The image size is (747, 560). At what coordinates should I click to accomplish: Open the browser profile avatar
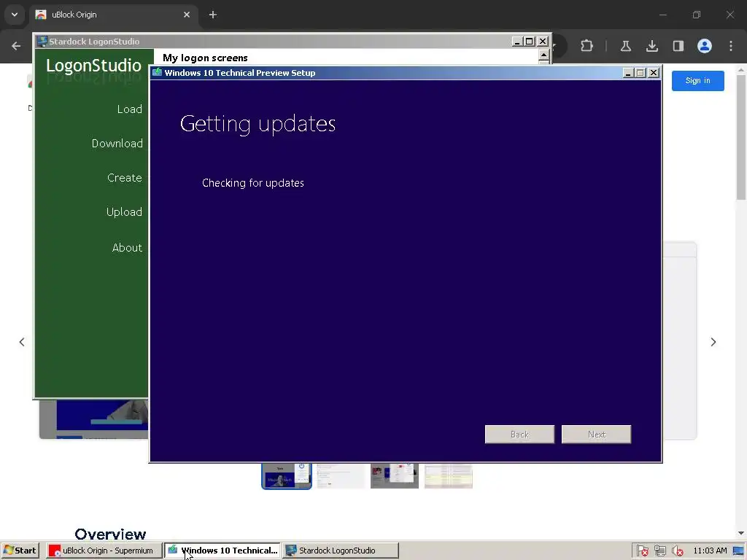point(705,46)
